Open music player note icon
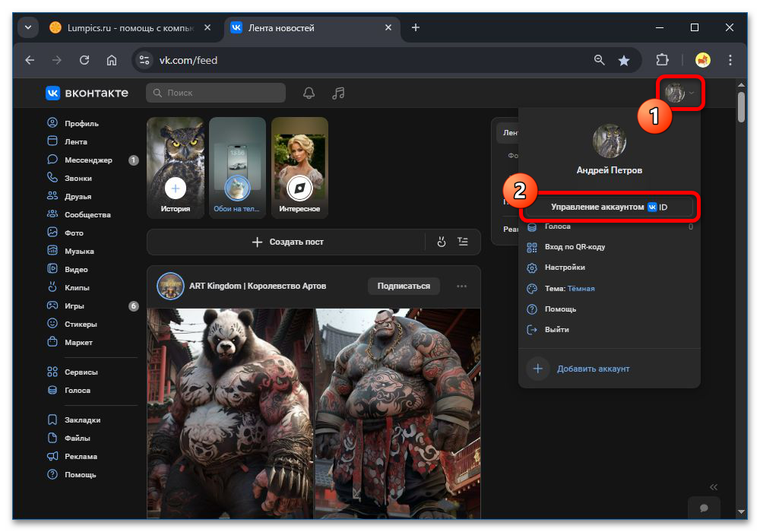The height and width of the screenshot is (532, 760). click(338, 93)
